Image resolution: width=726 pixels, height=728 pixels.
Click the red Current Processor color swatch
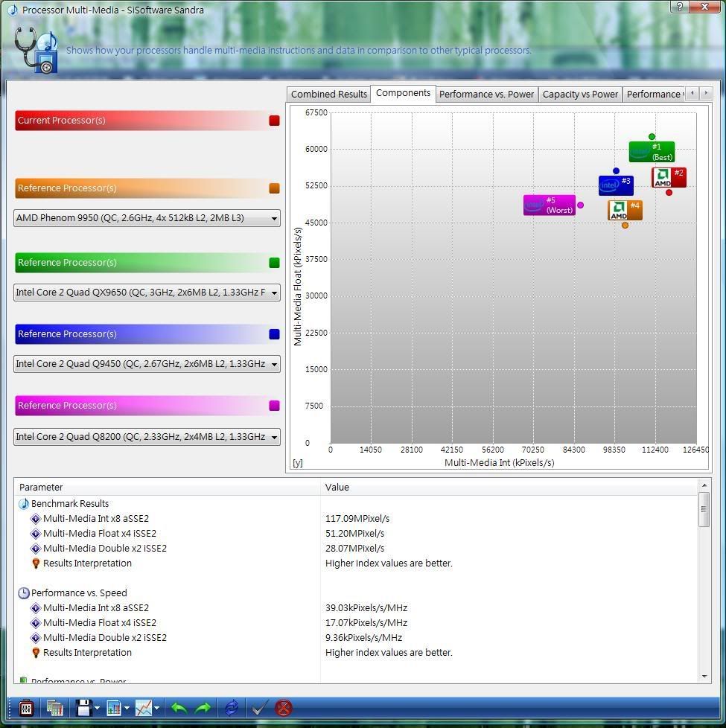pos(274,121)
